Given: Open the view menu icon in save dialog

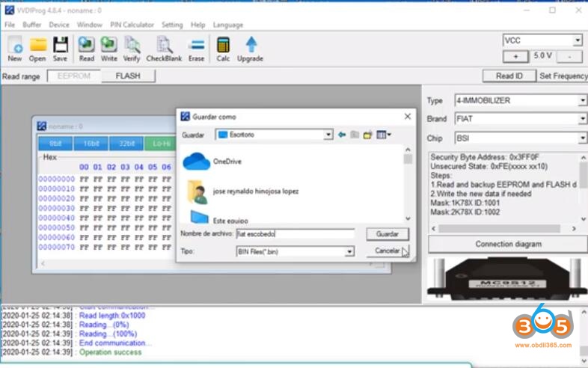Looking at the screenshot, I should [x=384, y=135].
